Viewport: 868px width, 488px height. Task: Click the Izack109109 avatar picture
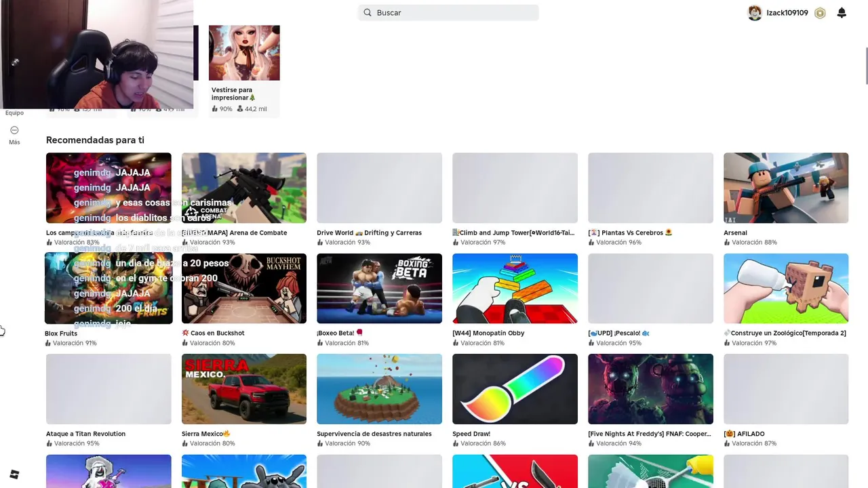point(755,13)
